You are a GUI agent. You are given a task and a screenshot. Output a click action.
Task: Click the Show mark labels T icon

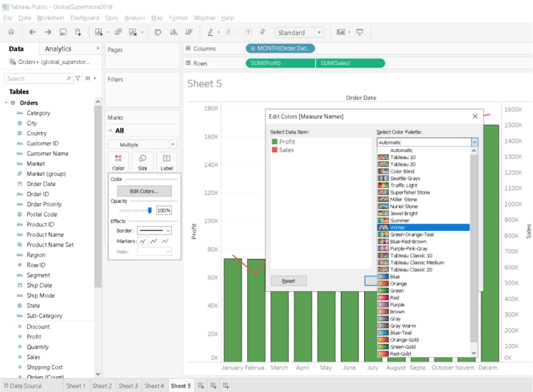click(x=248, y=32)
